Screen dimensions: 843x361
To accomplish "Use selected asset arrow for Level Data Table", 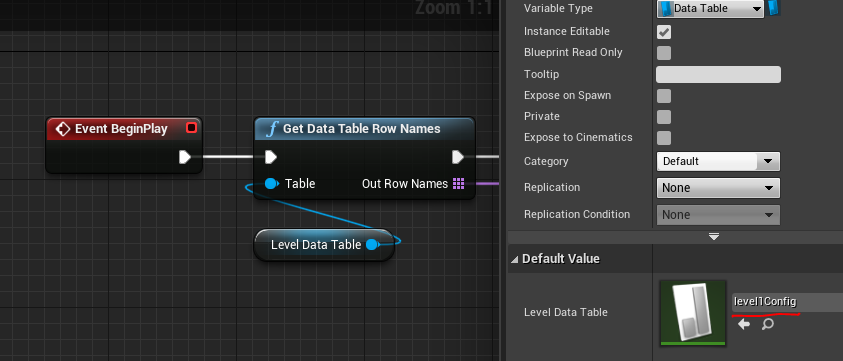I will click(744, 324).
